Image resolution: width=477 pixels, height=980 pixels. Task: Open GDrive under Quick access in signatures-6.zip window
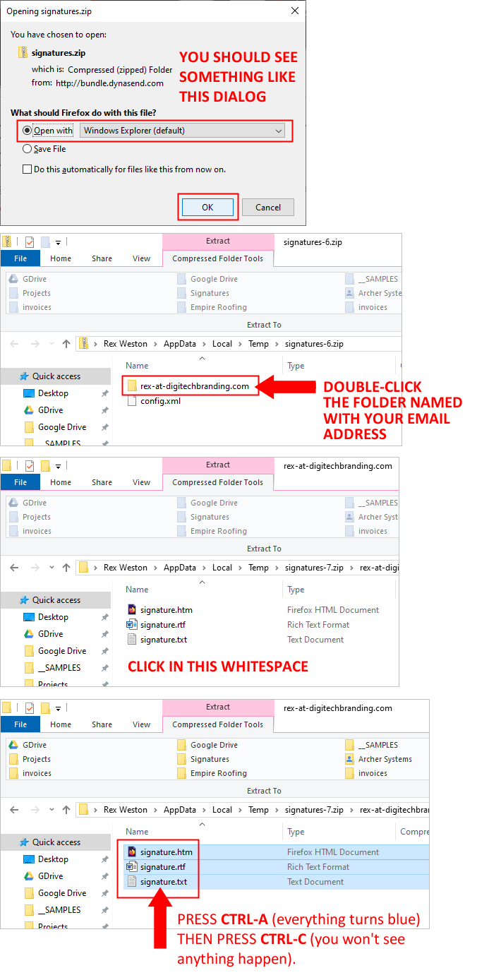pos(50,410)
